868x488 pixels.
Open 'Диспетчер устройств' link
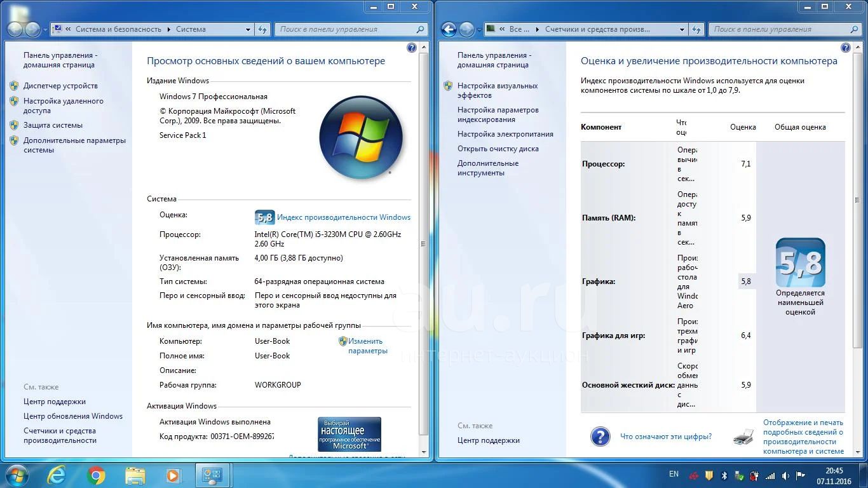coord(60,86)
